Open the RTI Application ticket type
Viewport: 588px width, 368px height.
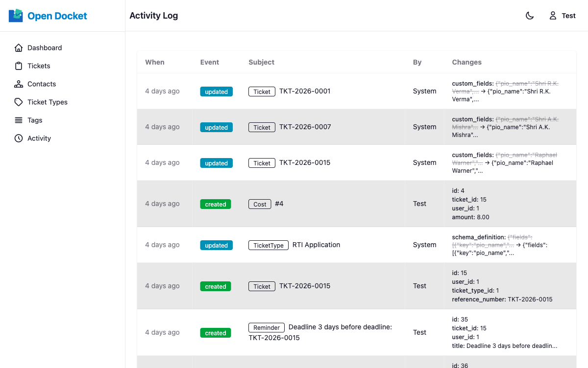click(316, 245)
